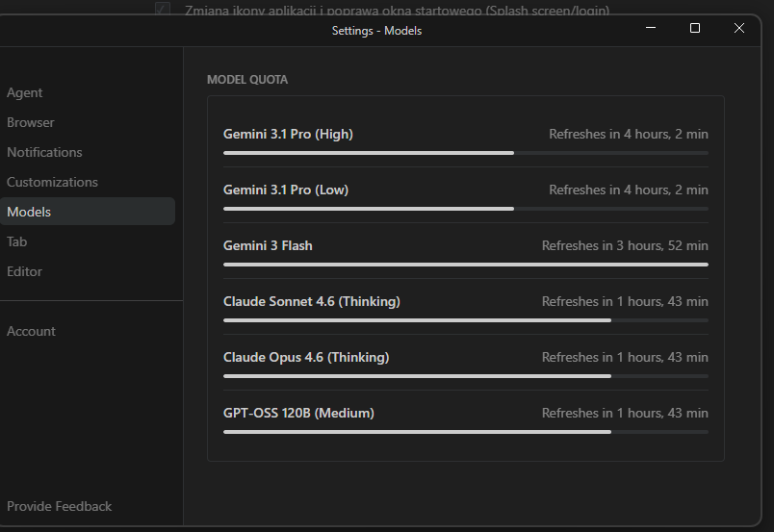Open the Browser settings section
This screenshot has width=774, height=532.
(x=31, y=122)
